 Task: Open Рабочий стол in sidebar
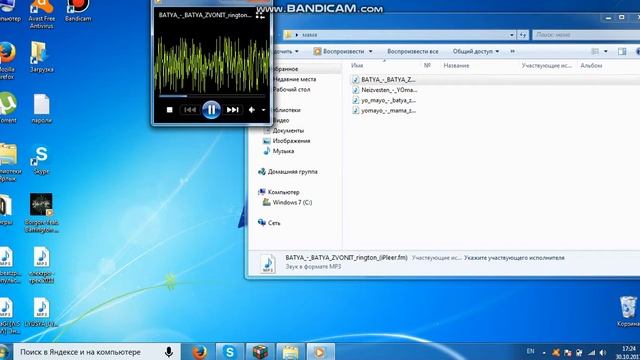291,89
